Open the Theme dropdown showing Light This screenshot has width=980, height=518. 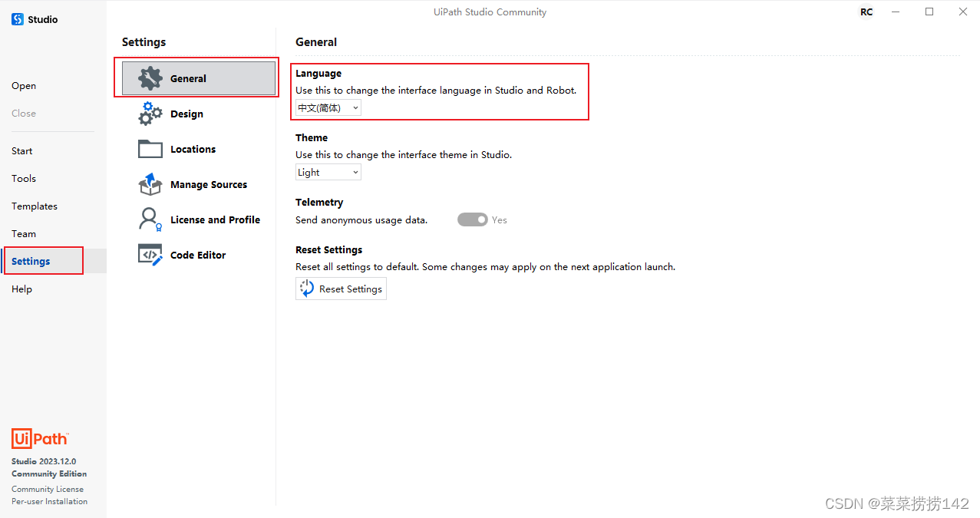(x=328, y=173)
